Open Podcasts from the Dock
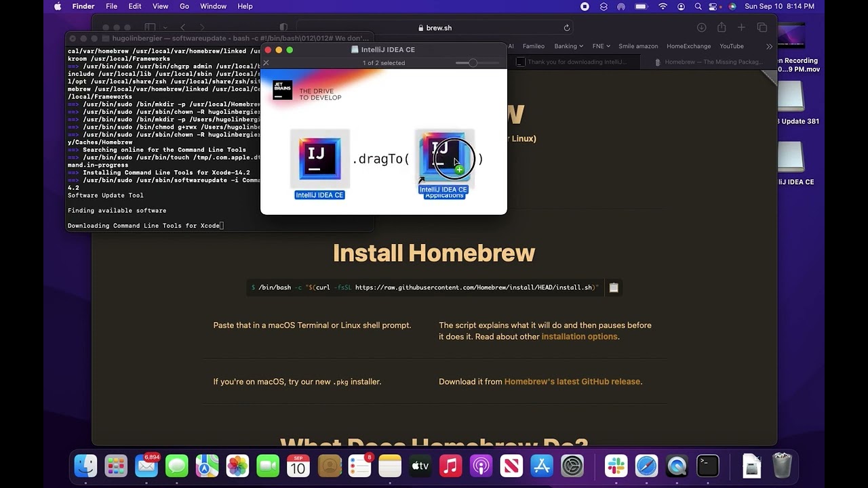The image size is (868, 488). (x=481, y=466)
